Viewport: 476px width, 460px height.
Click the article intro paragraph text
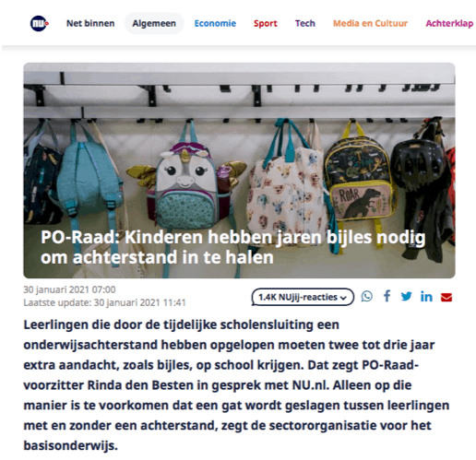click(x=236, y=384)
